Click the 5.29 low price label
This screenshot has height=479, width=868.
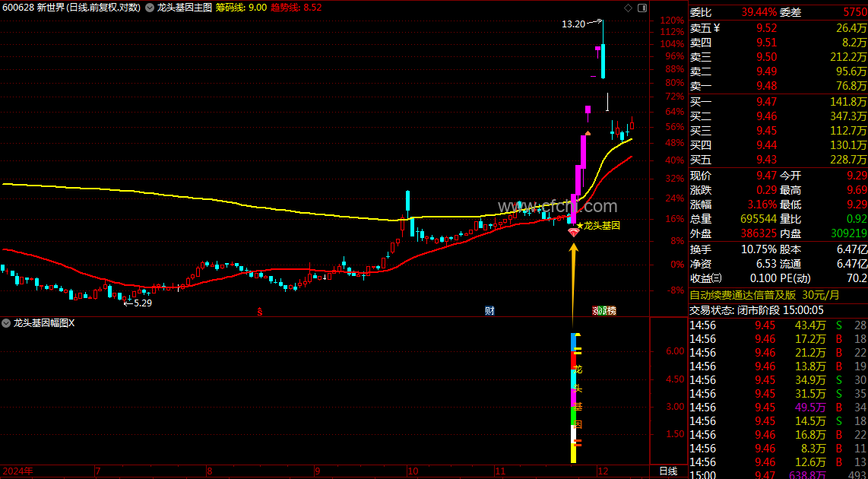[x=143, y=303]
